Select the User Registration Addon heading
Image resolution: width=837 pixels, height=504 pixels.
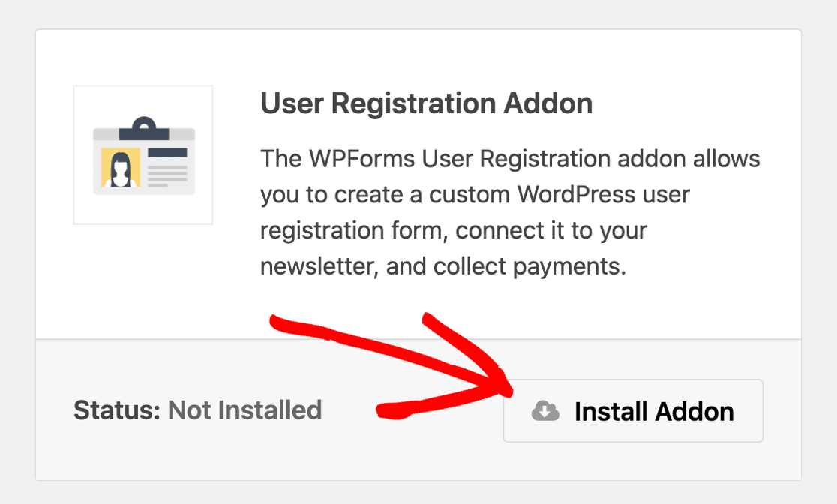(x=426, y=103)
